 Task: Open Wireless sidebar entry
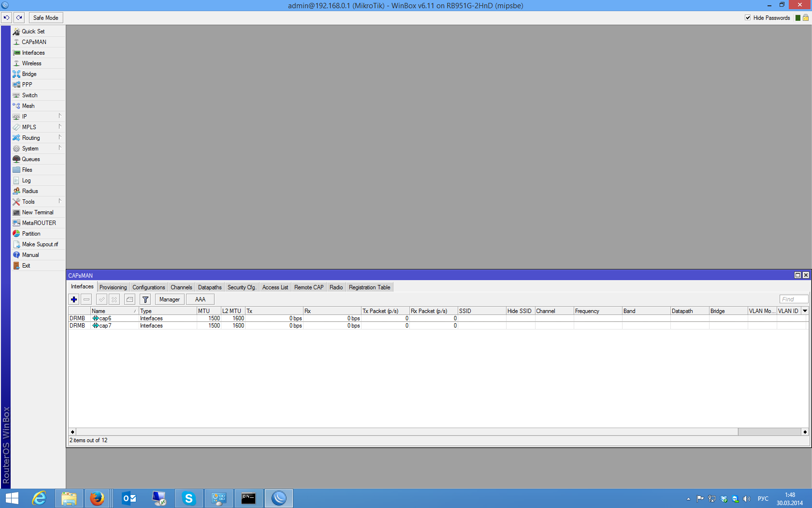click(38, 63)
